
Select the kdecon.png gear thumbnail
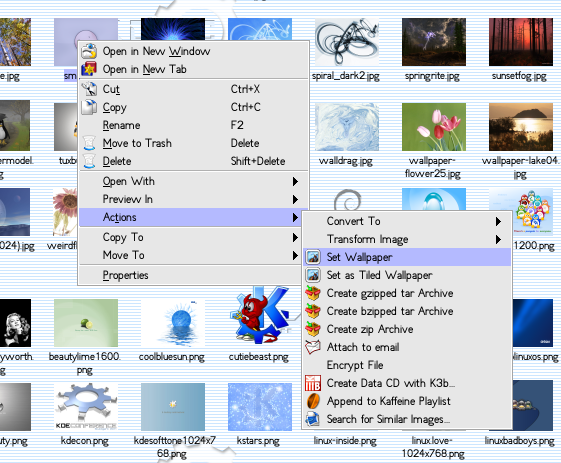86,406
